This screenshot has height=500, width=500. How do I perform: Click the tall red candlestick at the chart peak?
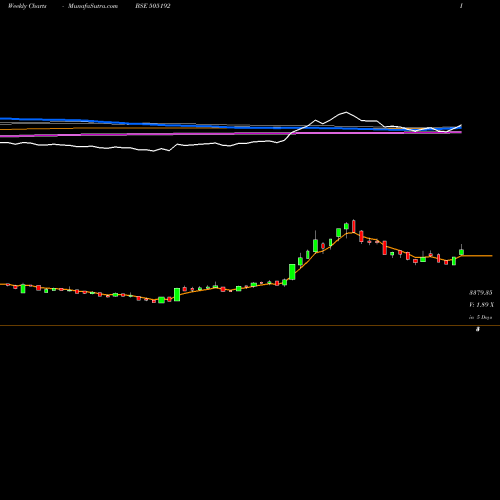point(354,227)
